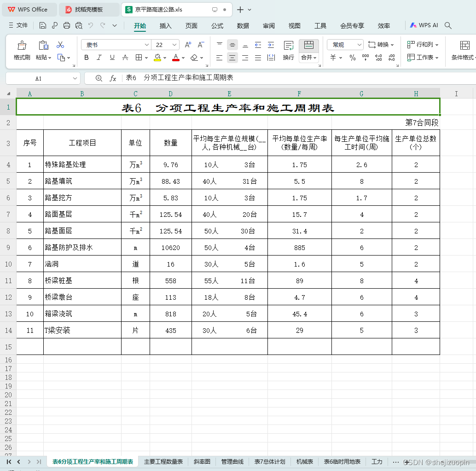Click the Redo arrow icon

pos(103,25)
